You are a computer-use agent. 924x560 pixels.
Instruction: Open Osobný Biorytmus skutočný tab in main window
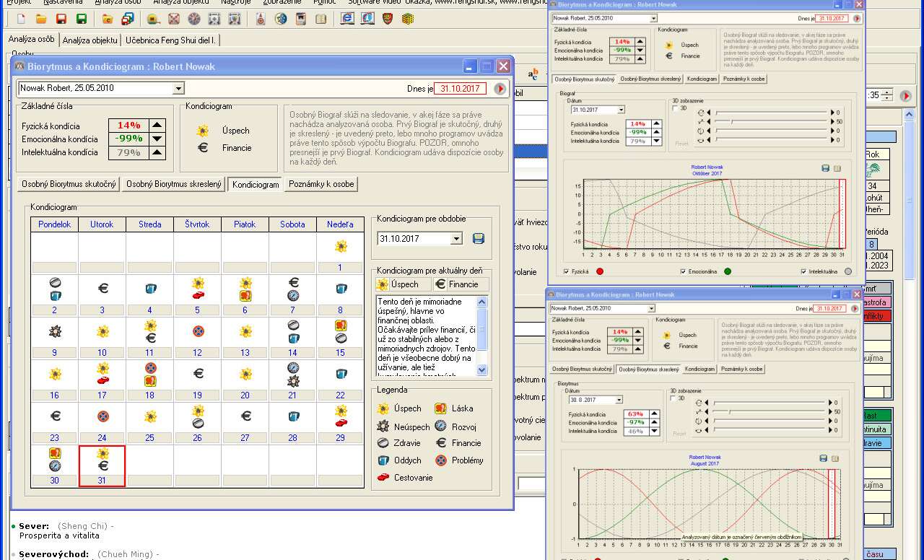coord(69,184)
